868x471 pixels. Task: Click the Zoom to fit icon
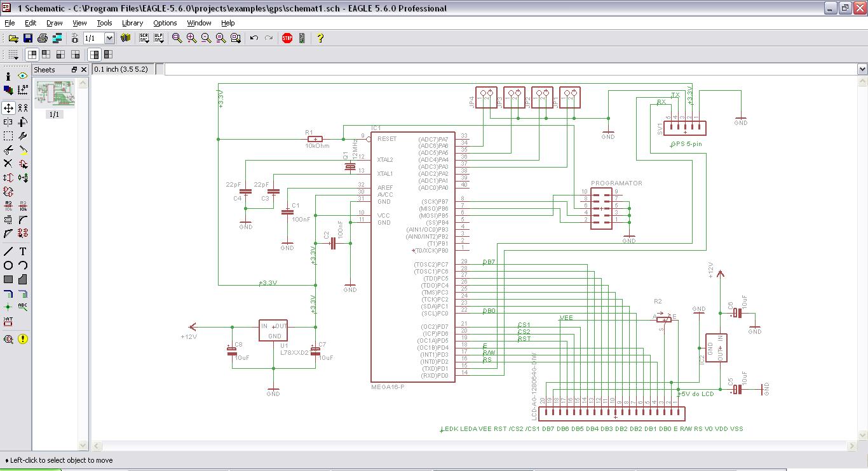coord(177,38)
